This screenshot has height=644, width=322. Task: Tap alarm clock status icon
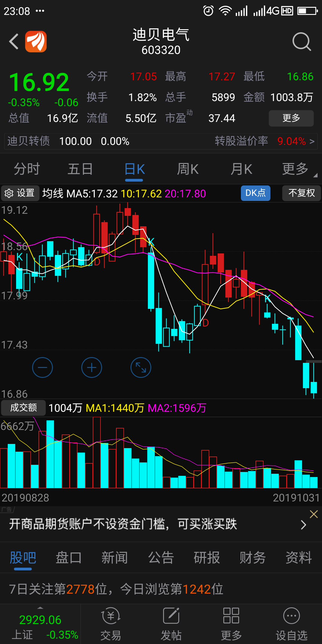tap(208, 11)
